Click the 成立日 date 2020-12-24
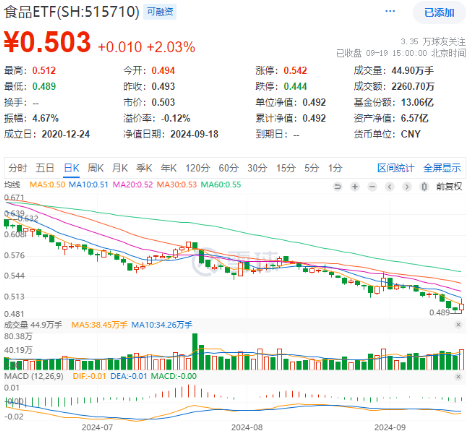Image resolution: width=469 pixels, height=434 pixels. click(66, 134)
